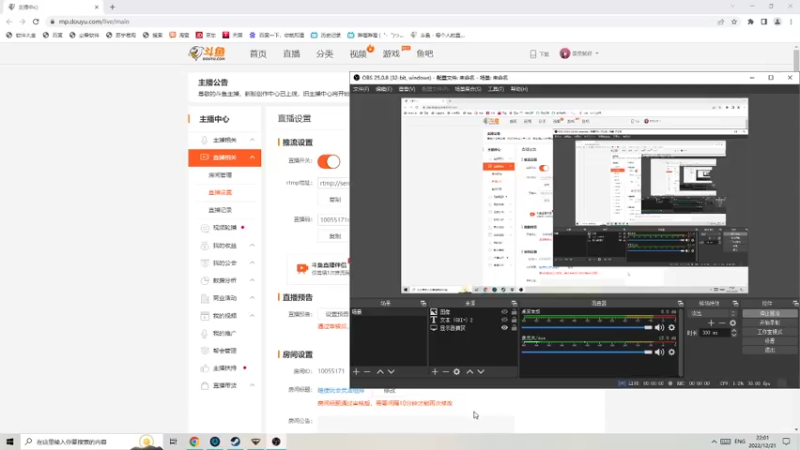The height and width of the screenshot is (450, 800).
Task: Open source properties gear in Sources panel
Action: point(457,371)
